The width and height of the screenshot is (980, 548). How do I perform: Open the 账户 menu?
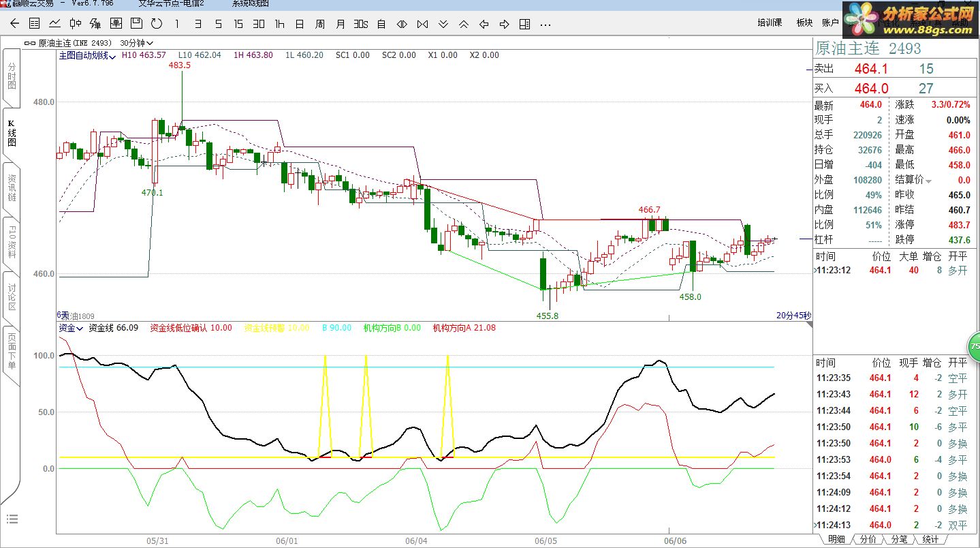click(x=830, y=22)
